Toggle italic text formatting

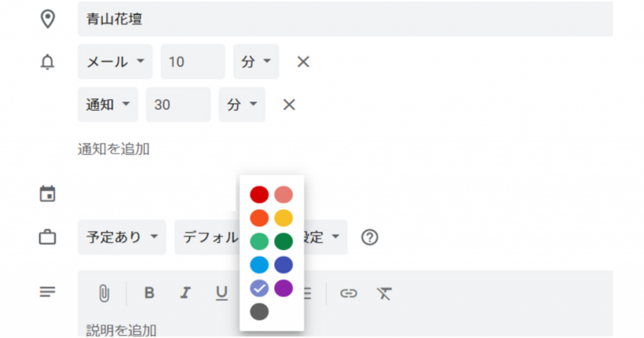pyautogui.click(x=185, y=293)
